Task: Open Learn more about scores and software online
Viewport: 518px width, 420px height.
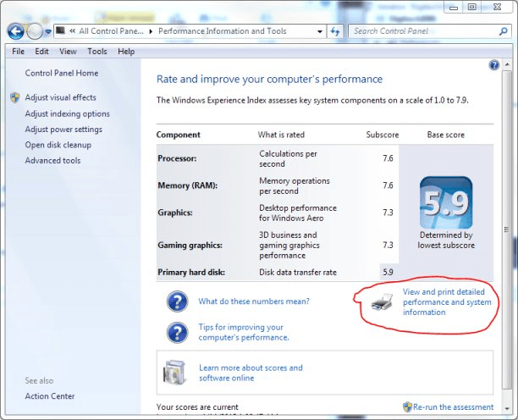Action: (251, 373)
